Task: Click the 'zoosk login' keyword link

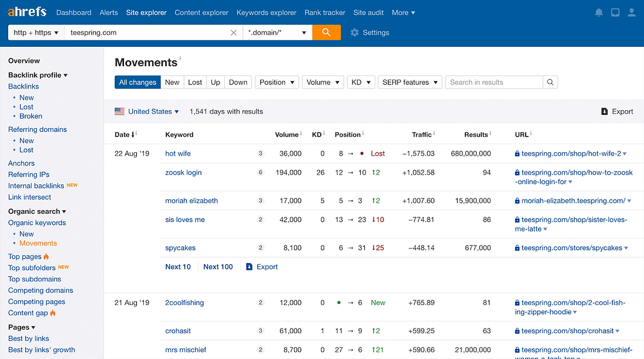Action: pos(183,173)
